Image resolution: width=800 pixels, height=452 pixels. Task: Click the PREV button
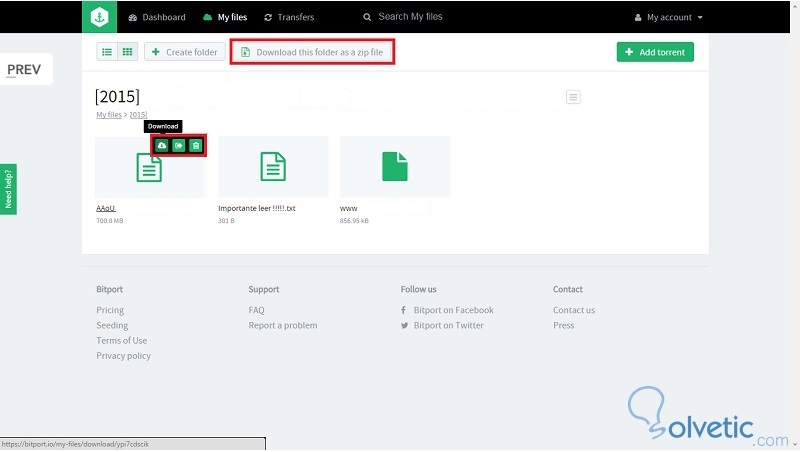coord(24,69)
